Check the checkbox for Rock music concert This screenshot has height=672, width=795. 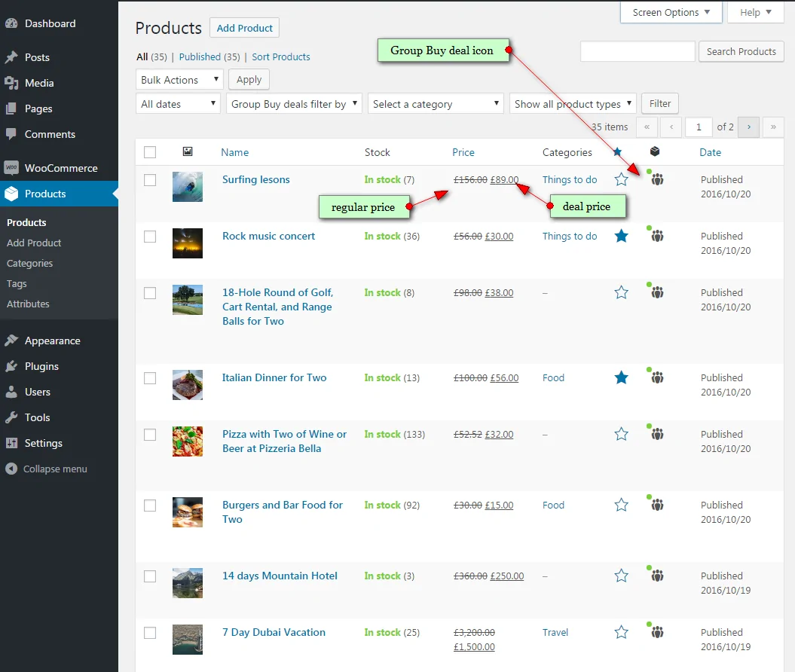(149, 236)
